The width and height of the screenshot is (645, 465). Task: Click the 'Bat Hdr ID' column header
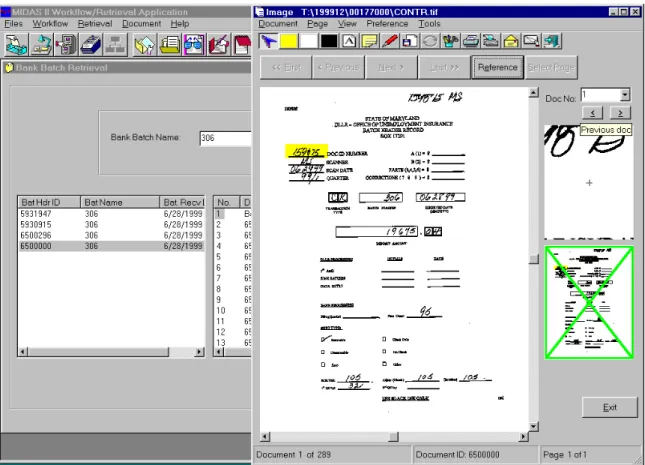click(x=49, y=202)
